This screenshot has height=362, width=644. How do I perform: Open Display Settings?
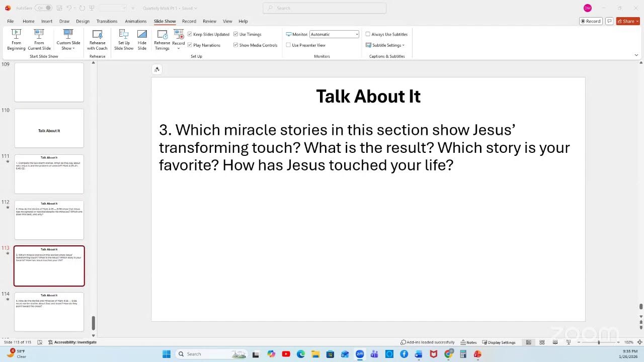coord(499,342)
